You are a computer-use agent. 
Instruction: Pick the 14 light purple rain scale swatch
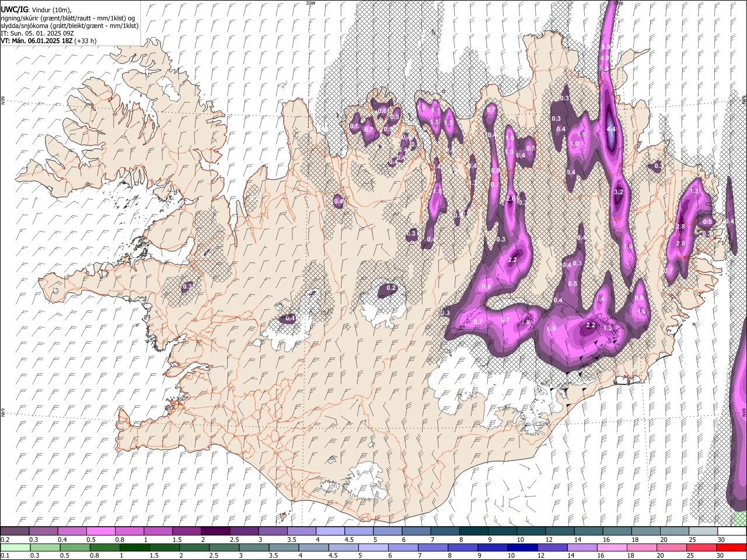tap(582, 547)
